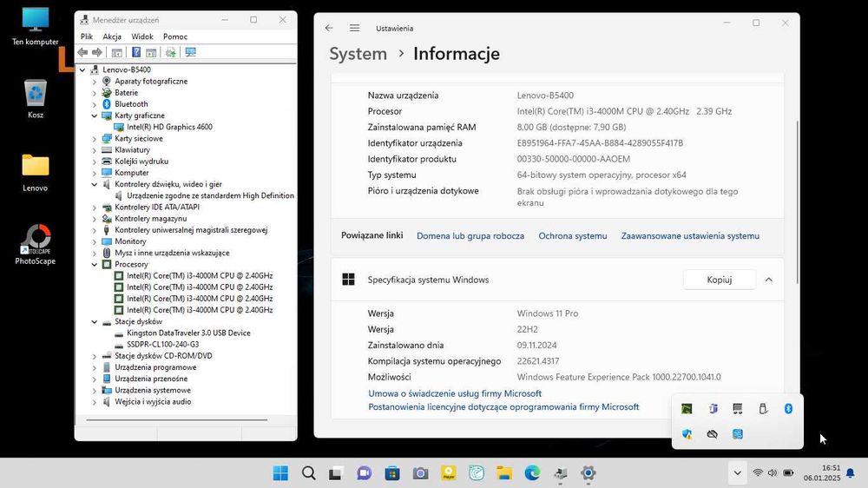The image size is (868, 488).
Task: Click the speaker volume tray icon
Action: click(773, 473)
